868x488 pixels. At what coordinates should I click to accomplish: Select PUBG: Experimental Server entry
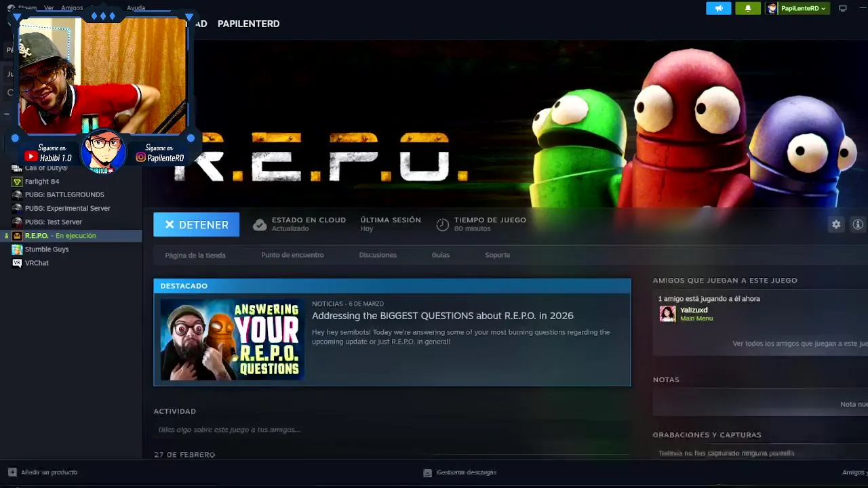click(x=68, y=208)
